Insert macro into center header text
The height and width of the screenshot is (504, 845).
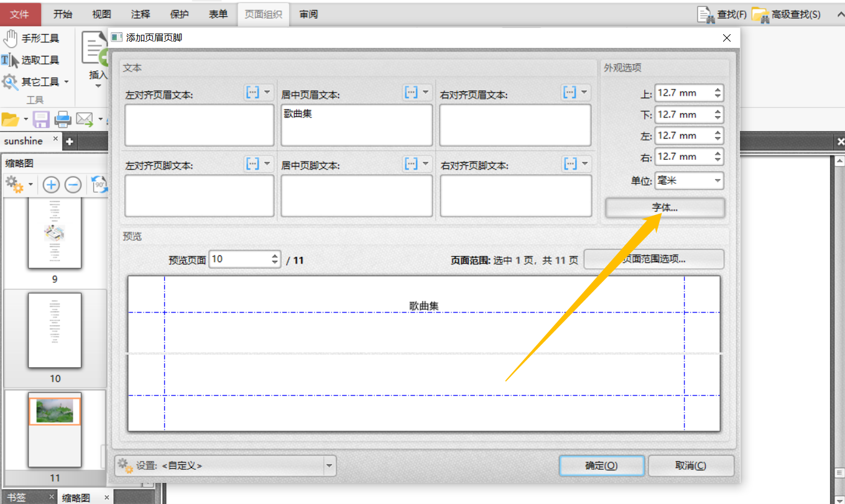tap(411, 93)
